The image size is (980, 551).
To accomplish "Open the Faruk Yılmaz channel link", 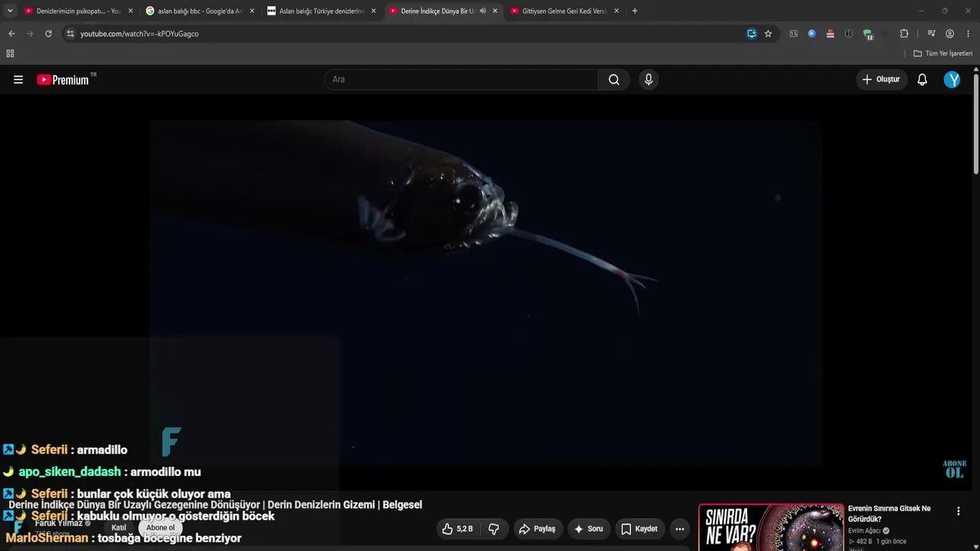I will click(58, 523).
